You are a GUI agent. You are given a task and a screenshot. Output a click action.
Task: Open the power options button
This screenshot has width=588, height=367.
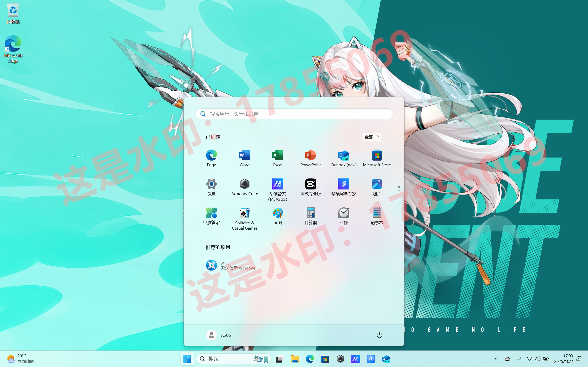pyautogui.click(x=379, y=335)
